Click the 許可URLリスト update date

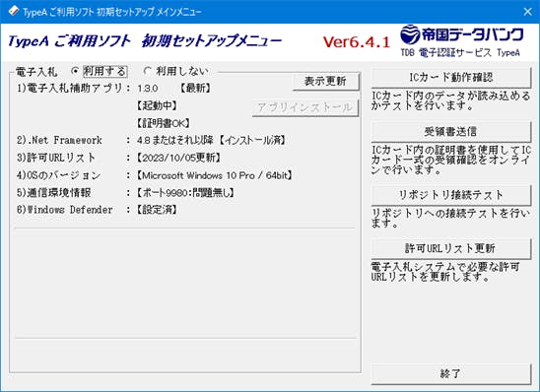click(178, 158)
